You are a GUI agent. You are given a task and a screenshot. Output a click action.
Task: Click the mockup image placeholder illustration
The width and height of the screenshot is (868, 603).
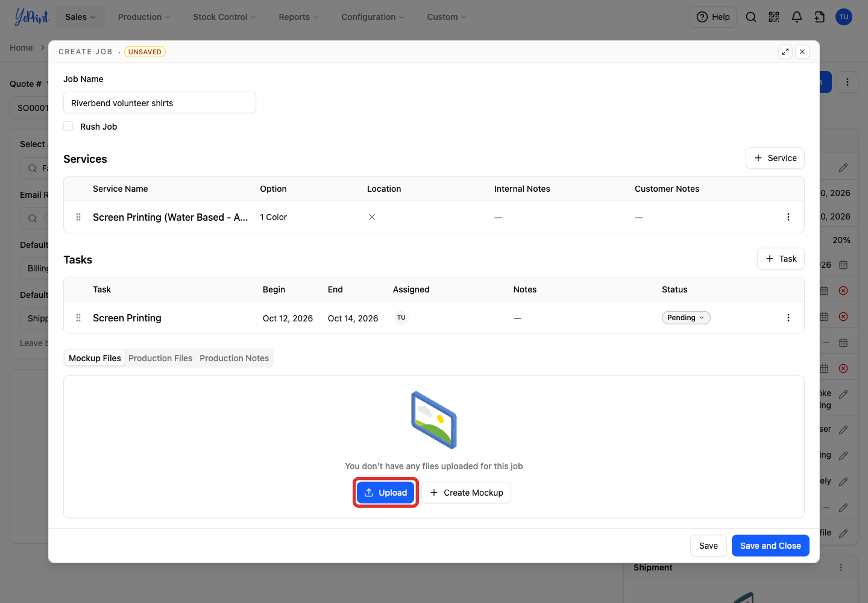[434, 420]
